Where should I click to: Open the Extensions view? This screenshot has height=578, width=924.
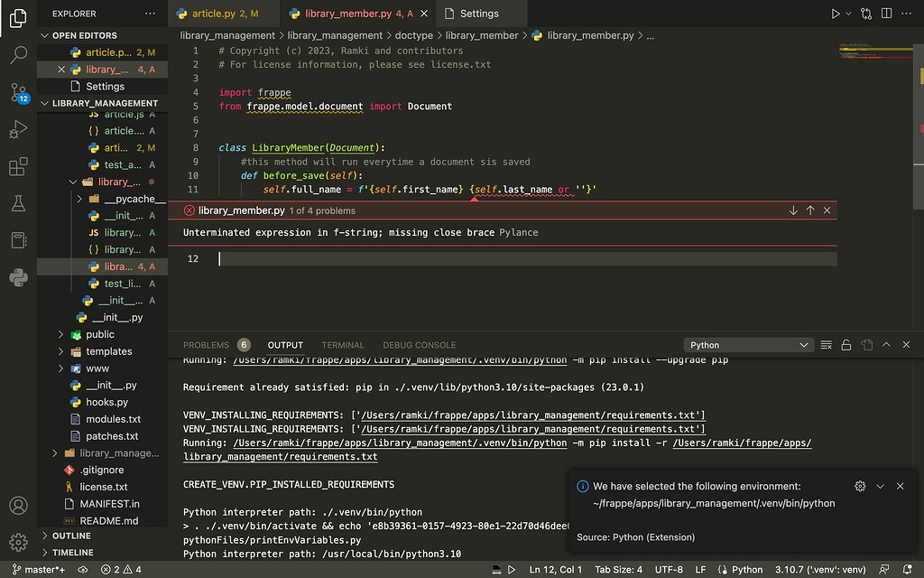[x=18, y=166]
